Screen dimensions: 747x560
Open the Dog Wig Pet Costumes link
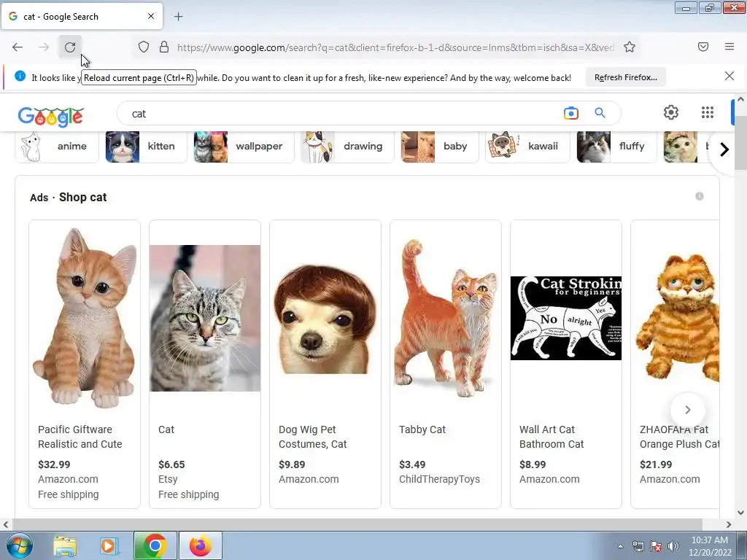click(312, 437)
